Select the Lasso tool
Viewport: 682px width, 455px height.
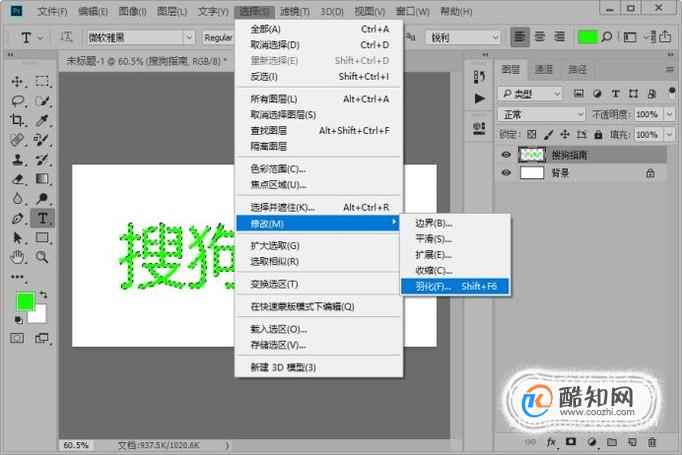pos(17,101)
